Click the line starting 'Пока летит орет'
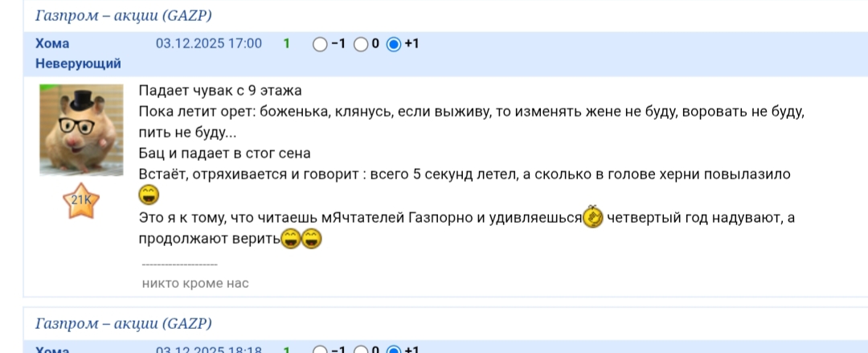This screenshot has height=353, width=868. tap(471, 112)
